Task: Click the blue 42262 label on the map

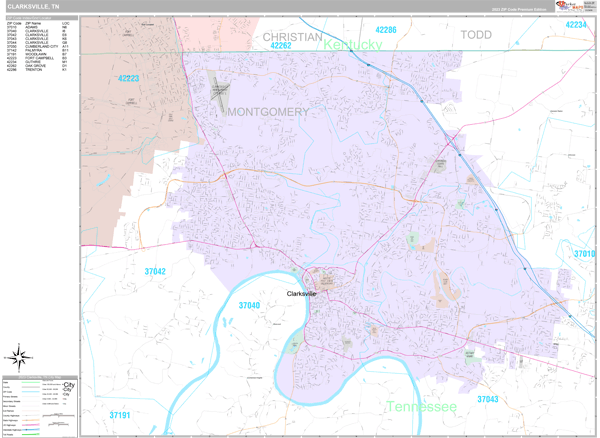Action: tap(281, 46)
